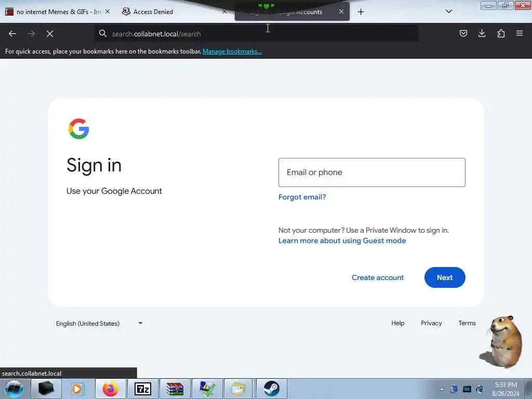The width and height of the screenshot is (532, 399).
Task: Expand the English (United States) language dropdown
Action: pyautogui.click(x=99, y=323)
